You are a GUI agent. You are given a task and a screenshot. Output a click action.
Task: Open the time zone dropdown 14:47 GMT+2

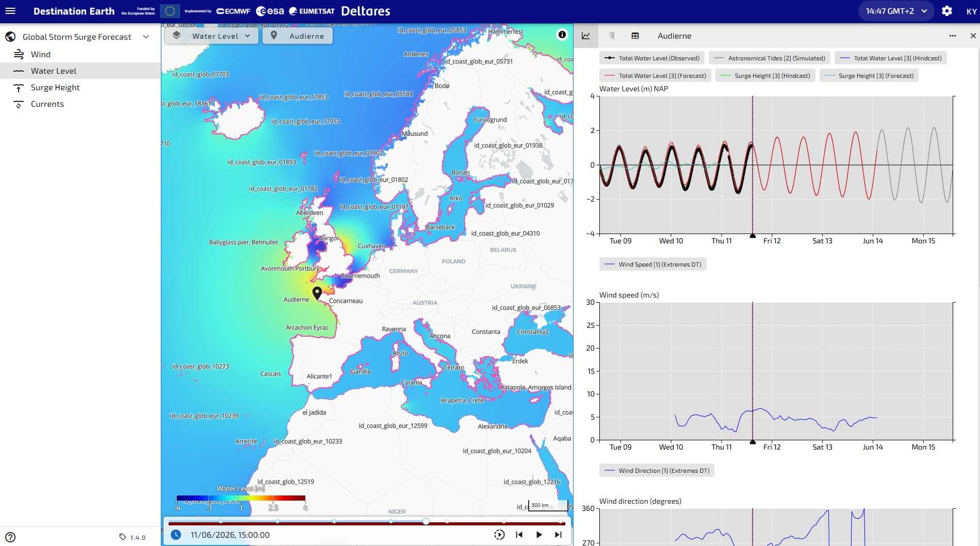tap(896, 11)
